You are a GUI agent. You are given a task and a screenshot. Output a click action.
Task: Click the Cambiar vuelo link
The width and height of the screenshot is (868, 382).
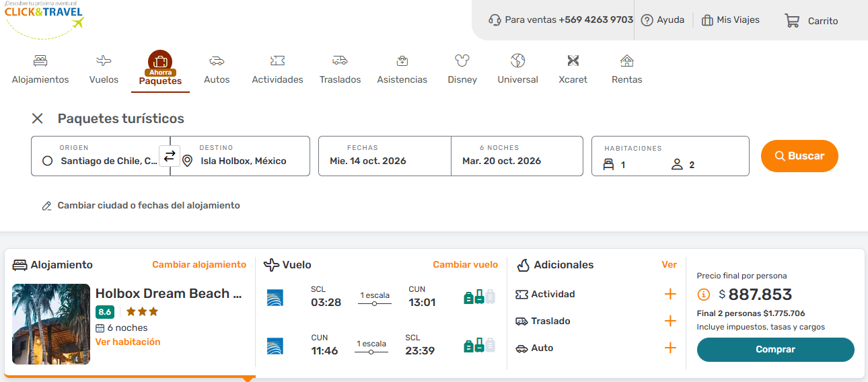[465, 264]
